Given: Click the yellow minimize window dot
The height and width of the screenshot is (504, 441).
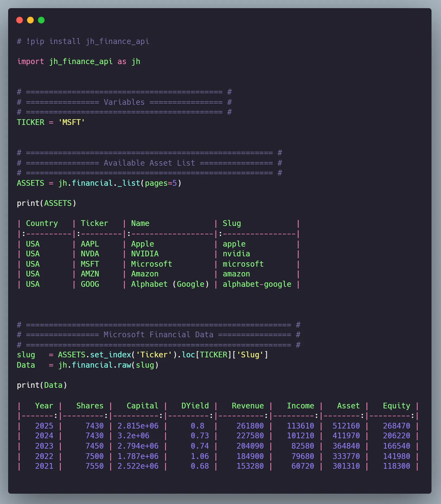Looking at the screenshot, I should tap(30, 20).
